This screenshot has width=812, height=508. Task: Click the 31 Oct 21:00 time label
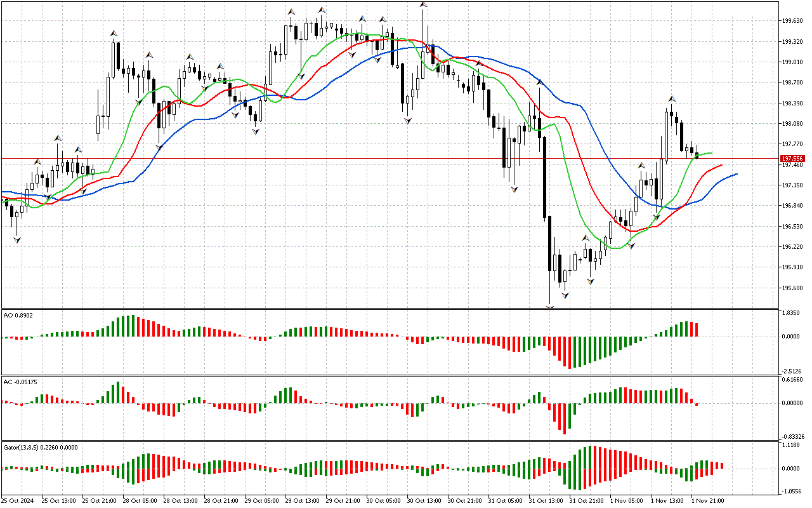tap(587, 501)
